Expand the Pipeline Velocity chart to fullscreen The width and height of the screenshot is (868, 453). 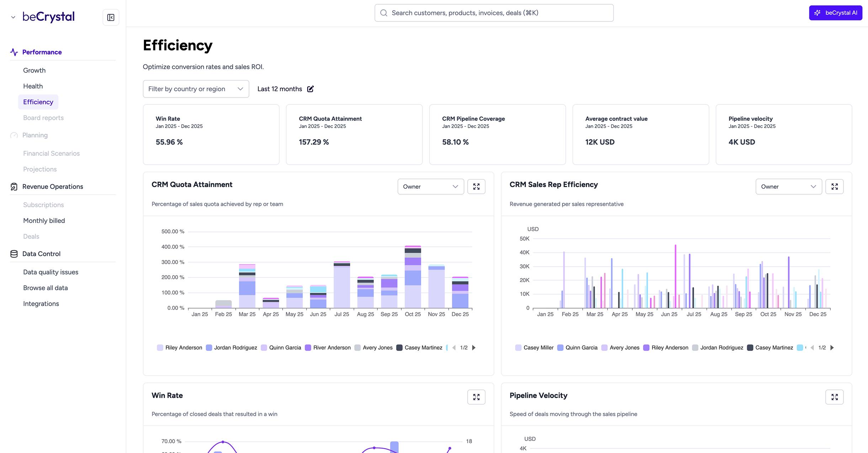(x=835, y=397)
